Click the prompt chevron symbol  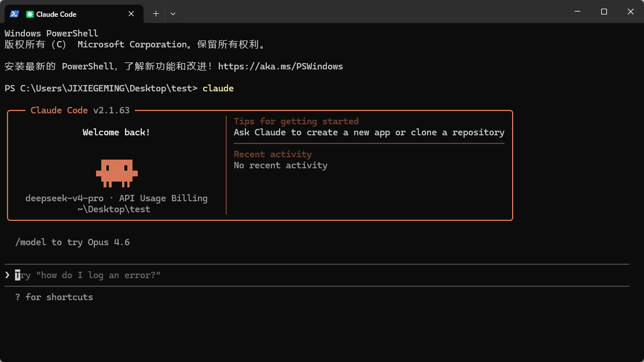click(x=7, y=275)
